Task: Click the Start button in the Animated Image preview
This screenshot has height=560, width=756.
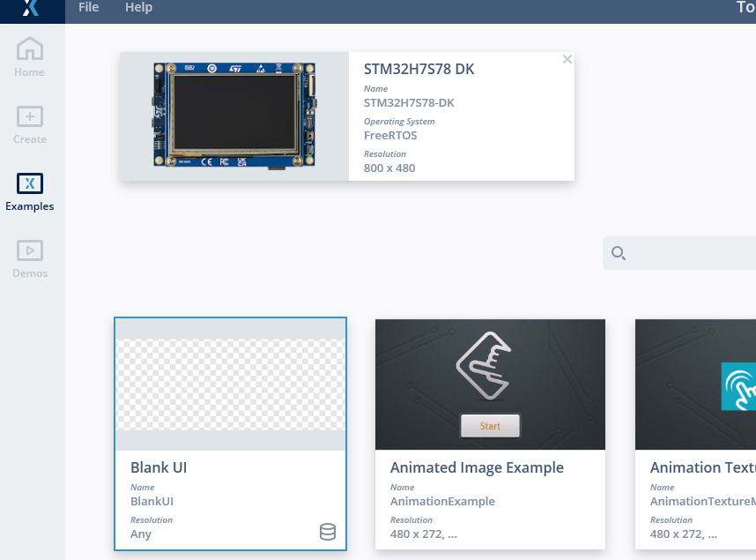Action: pyautogui.click(x=490, y=426)
